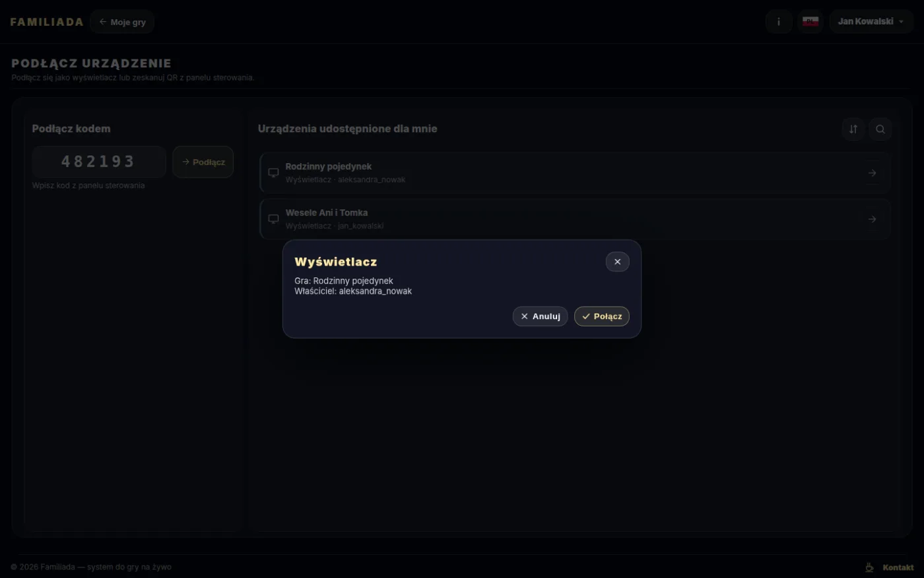Click the coffee cup icon in the footer
924x578 pixels.
[x=869, y=567]
